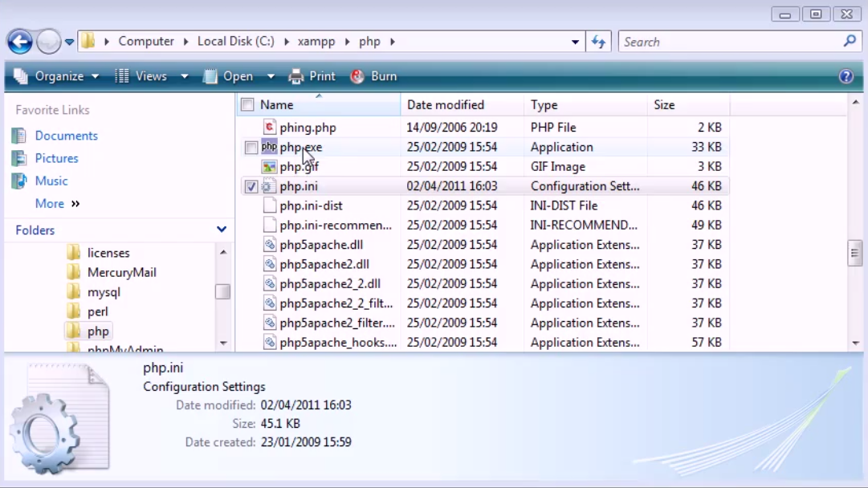Click the php5apache2.dll file icon

point(269,264)
